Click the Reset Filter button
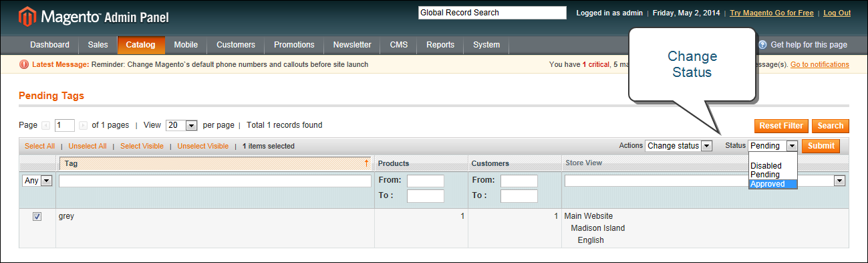Image resolution: width=868 pixels, height=263 pixels. [x=781, y=126]
